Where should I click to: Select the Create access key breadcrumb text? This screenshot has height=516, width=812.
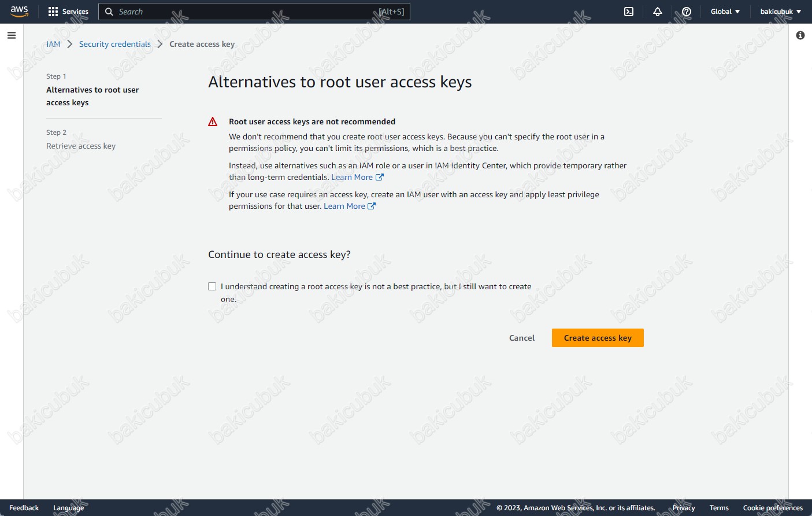(x=202, y=44)
